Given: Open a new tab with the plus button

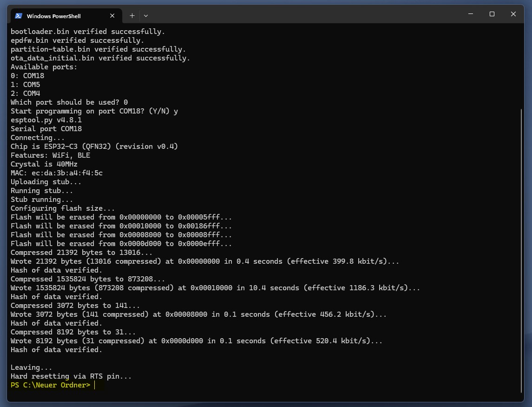Looking at the screenshot, I should tap(132, 16).
